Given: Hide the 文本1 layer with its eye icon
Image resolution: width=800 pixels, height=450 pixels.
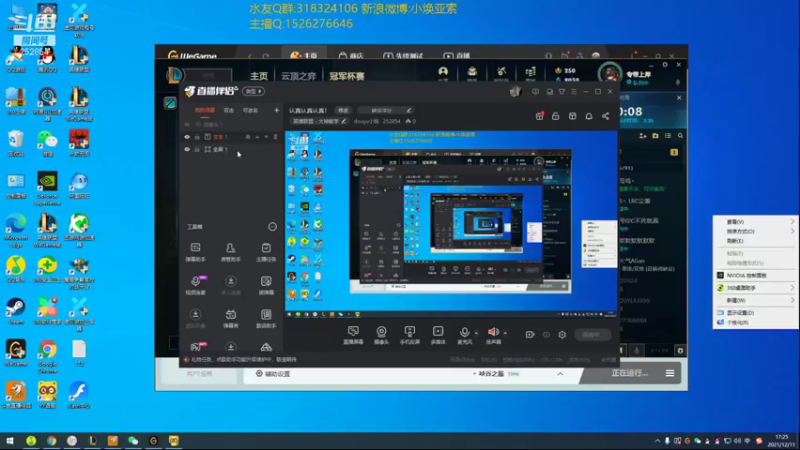Looking at the screenshot, I should click(x=187, y=137).
